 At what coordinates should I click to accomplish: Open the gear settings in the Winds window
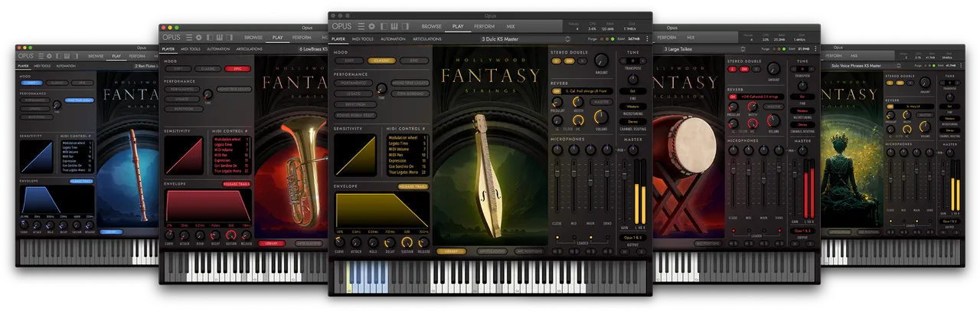point(49,56)
